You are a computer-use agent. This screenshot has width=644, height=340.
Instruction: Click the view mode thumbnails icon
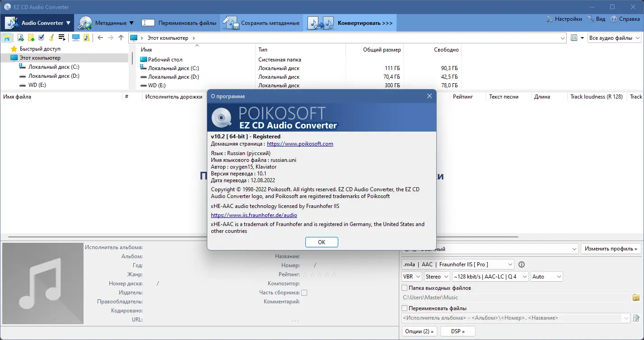tap(574, 38)
